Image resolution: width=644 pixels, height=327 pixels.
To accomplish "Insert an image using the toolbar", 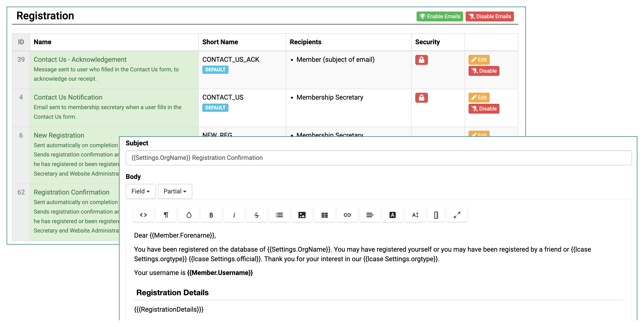I will click(x=302, y=215).
